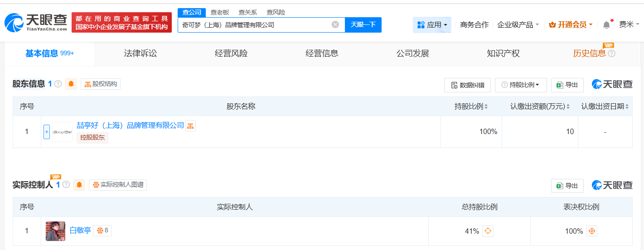Click the 控股股东 tag under shareholder name
The image size is (644, 250).
(x=92, y=137)
